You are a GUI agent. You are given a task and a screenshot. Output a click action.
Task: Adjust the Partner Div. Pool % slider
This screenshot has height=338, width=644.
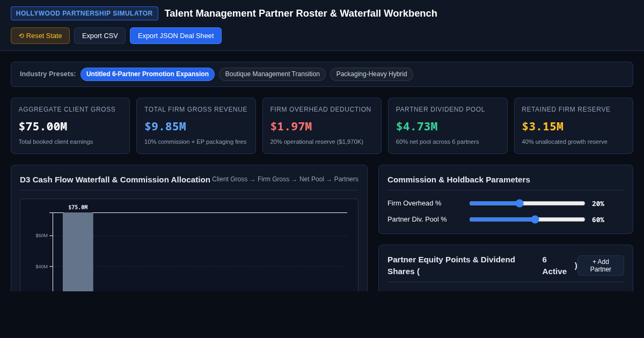click(527, 219)
